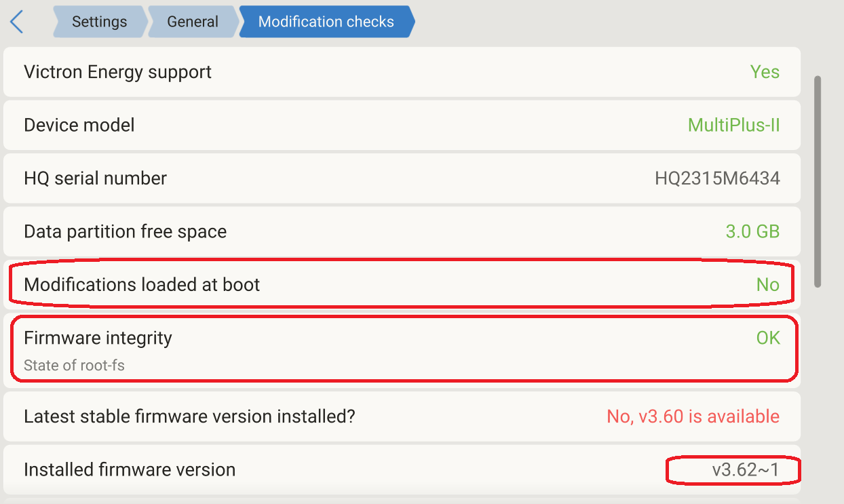844x504 pixels.
Task: Click the red v3.60 is available notice
Action: coord(693,416)
